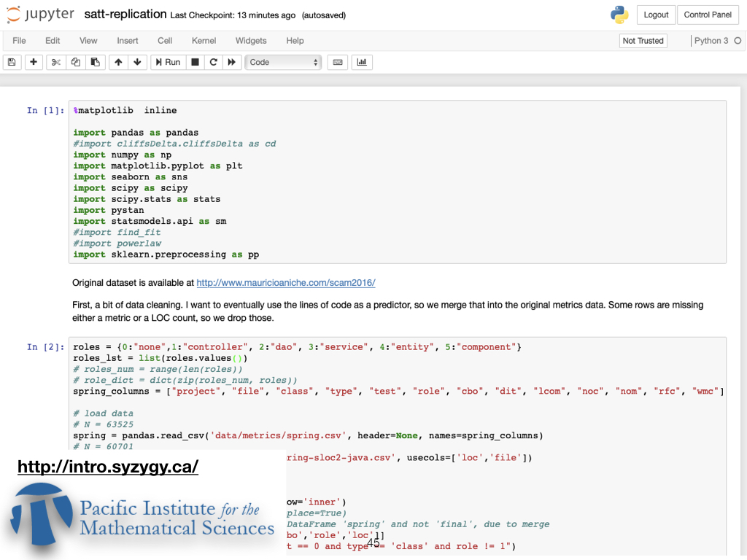This screenshot has width=747, height=560.
Task: Cut selected cells with scissors icon
Action: point(56,63)
